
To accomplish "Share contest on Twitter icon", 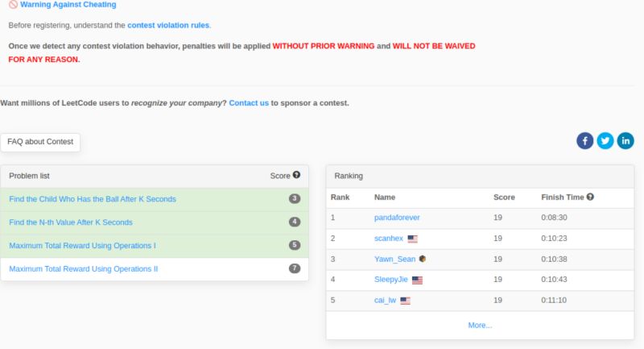I will click(x=605, y=140).
